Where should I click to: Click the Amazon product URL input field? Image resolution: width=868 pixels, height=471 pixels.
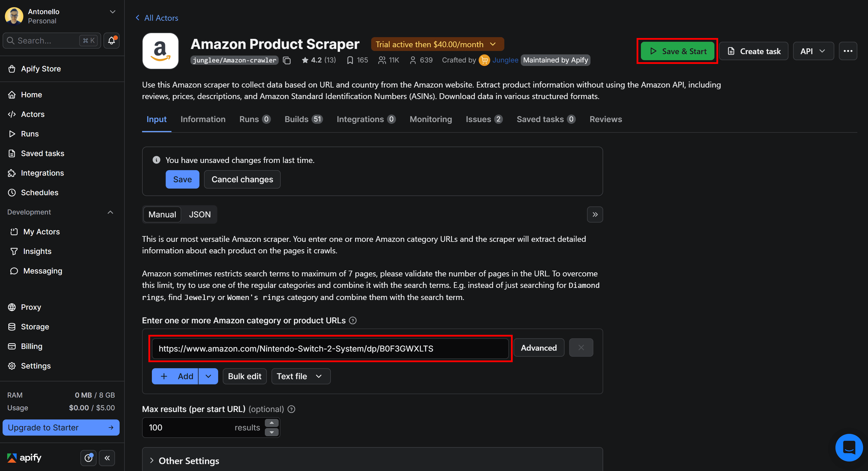tap(330, 348)
